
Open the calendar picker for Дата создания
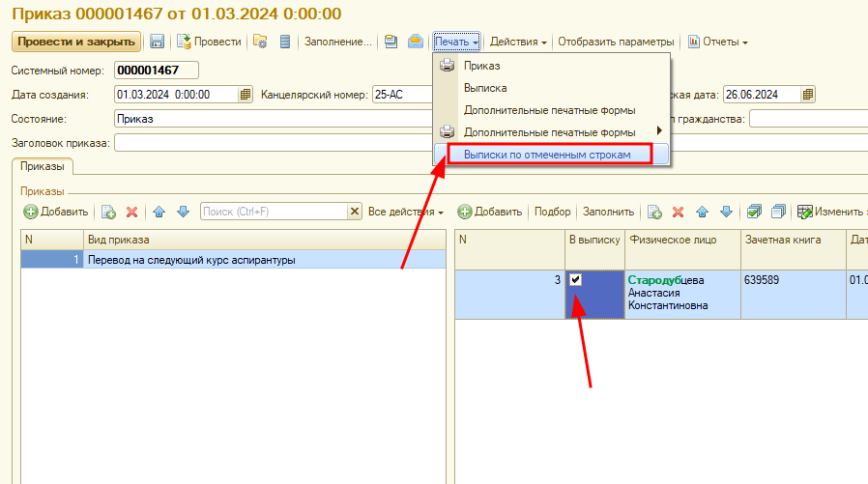246,95
